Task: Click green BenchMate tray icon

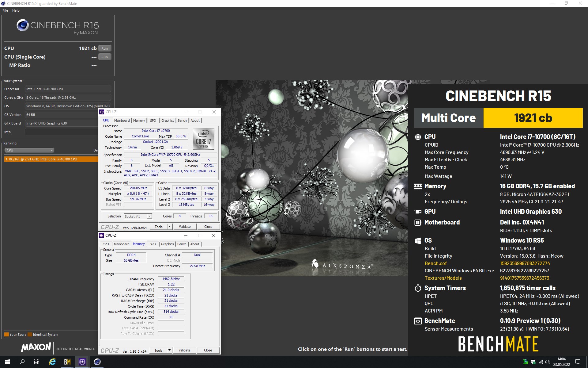Action: 526,362
